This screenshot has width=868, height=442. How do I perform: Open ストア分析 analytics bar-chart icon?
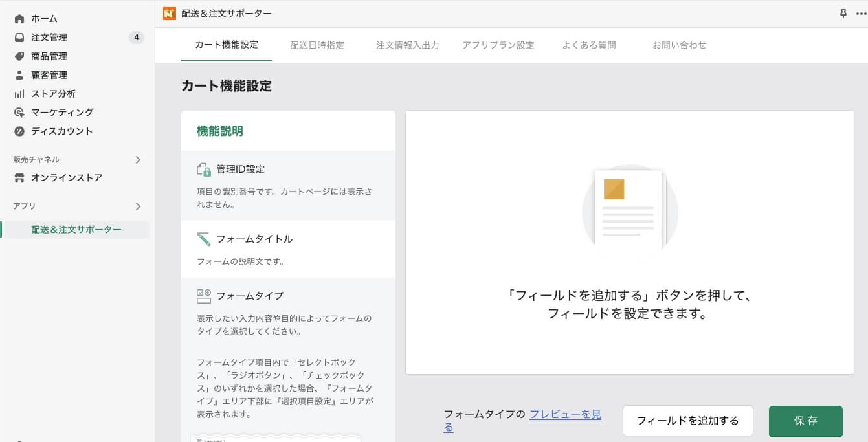click(x=18, y=94)
